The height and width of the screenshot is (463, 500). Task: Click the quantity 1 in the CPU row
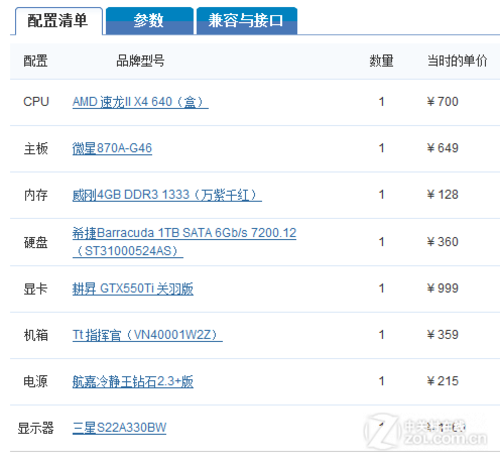(382, 102)
